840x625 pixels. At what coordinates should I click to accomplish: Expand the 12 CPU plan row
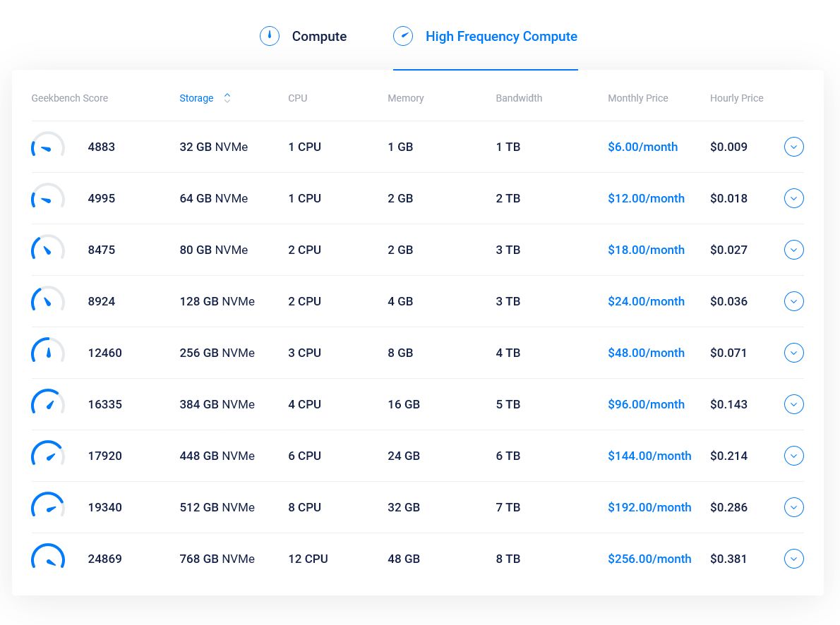click(x=794, y=559)
